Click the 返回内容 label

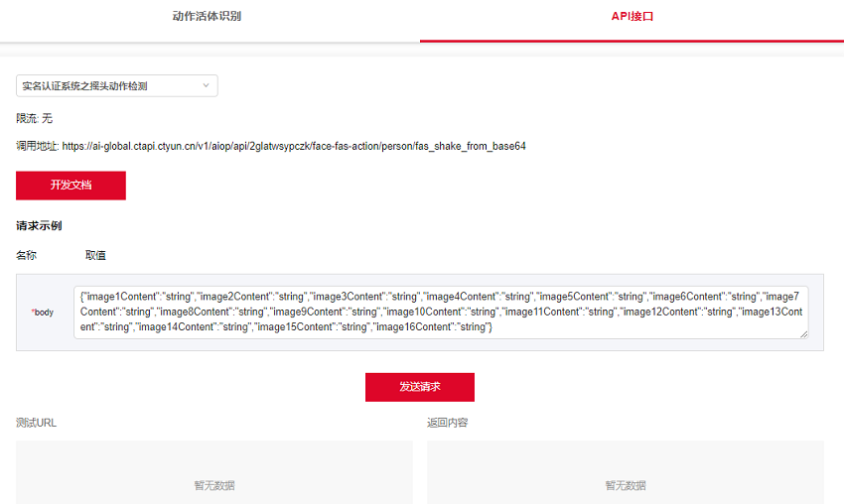click(x=447, y=423)
